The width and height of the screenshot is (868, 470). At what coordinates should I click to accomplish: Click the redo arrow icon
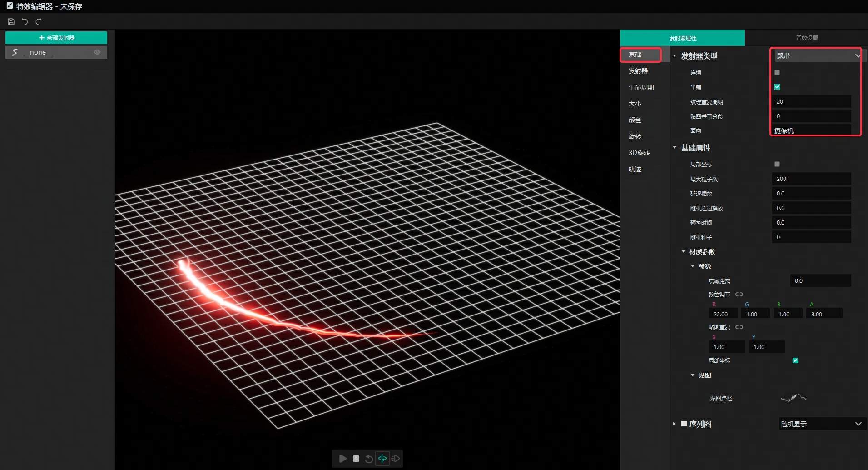39,21
